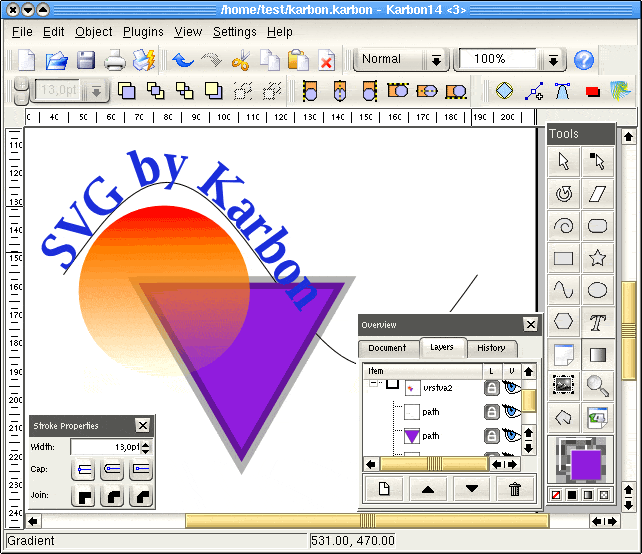Open the 100% zoom dropdown
This screenshot has width=642, height=554.
pyautogui.click(x=553, y=61)
